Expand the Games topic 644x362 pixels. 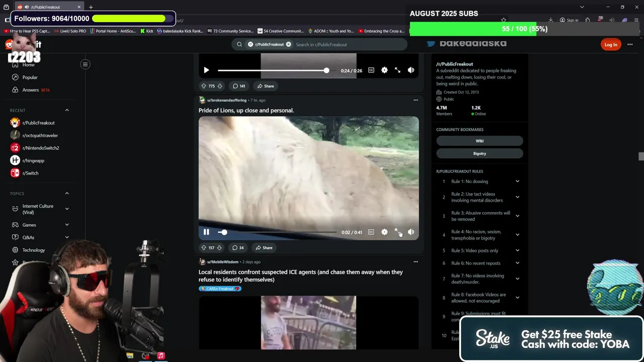(x=67, y=225)
